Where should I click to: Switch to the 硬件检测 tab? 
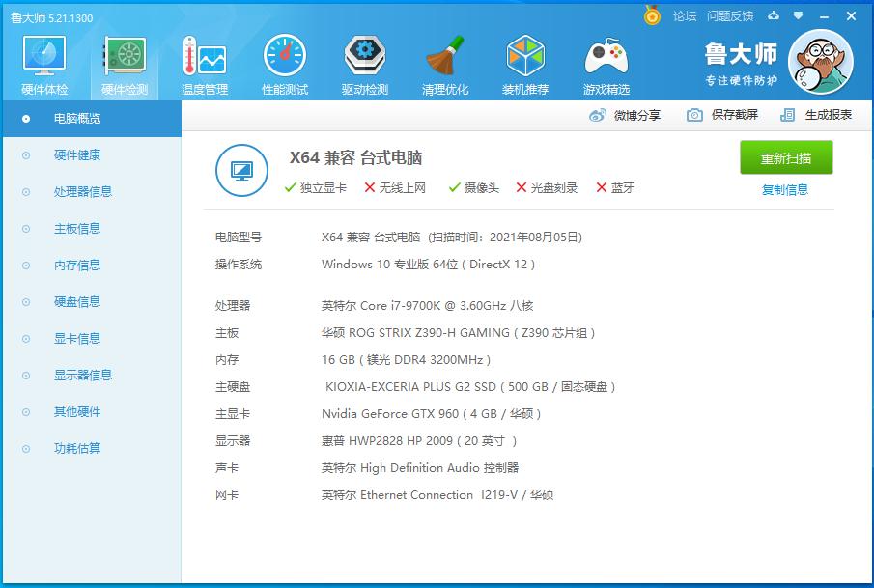(124, 63)
